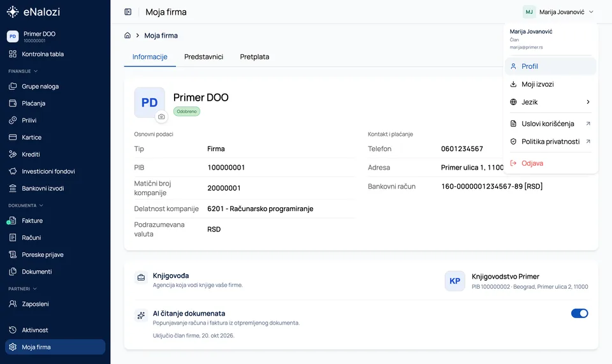Click the AI čitanje sparkle icon
The image size is (612, 364).
point(141,315)
